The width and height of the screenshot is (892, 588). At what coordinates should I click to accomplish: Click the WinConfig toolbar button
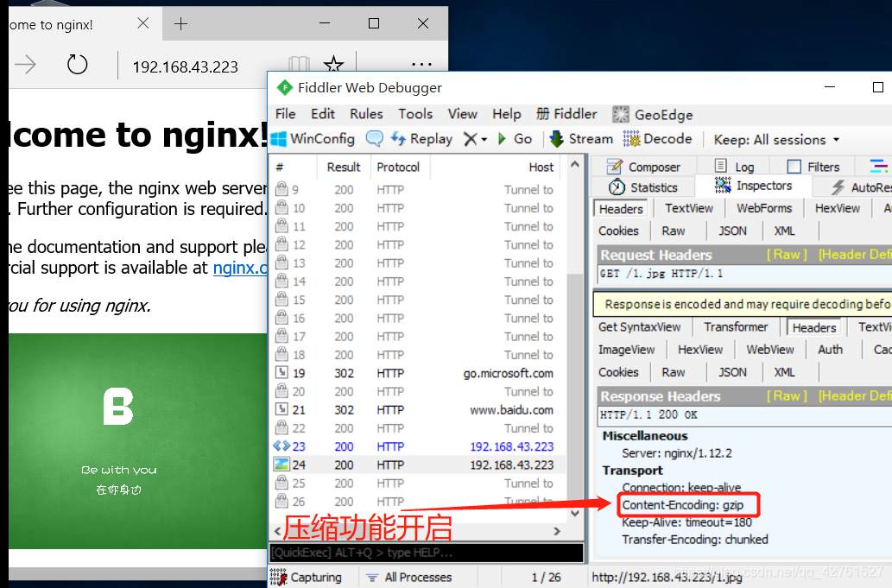[x=313, y=139]
